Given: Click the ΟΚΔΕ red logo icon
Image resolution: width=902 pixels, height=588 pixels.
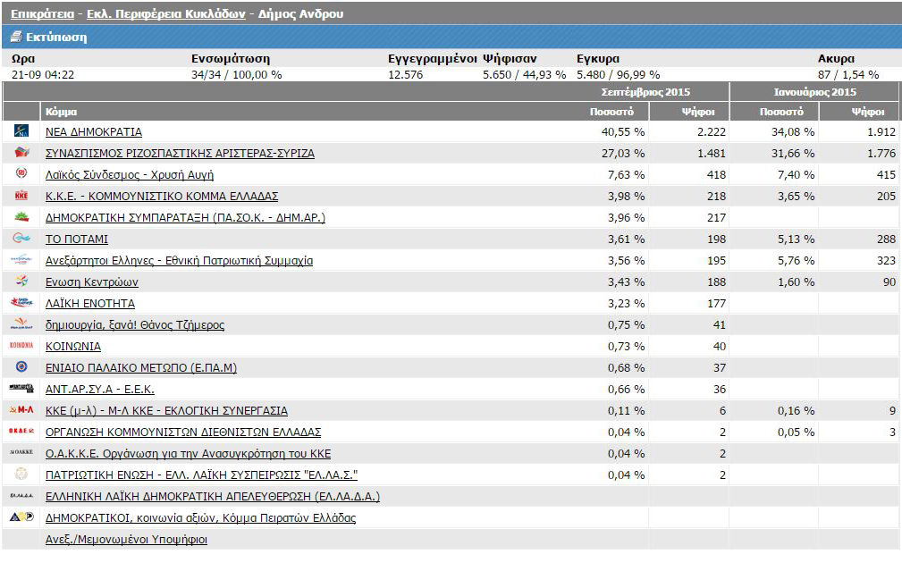Looking at the screenshot, I should pos(21,431).
